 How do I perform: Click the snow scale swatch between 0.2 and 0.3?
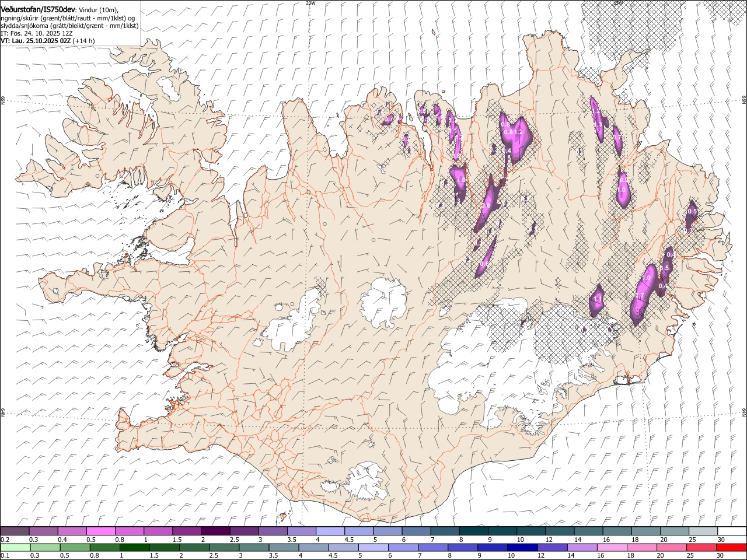[x=15, y=531]
